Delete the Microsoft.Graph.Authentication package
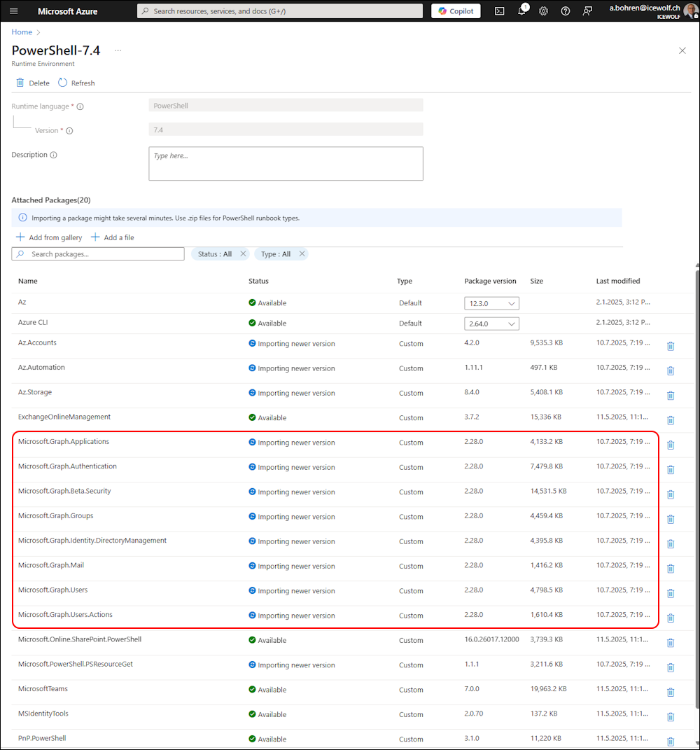This screenshot has height=750, width=700. click(671, 470)
